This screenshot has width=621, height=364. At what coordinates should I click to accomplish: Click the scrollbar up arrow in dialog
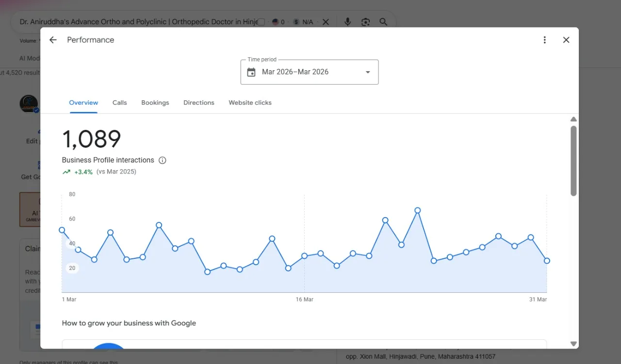point(573,119)
